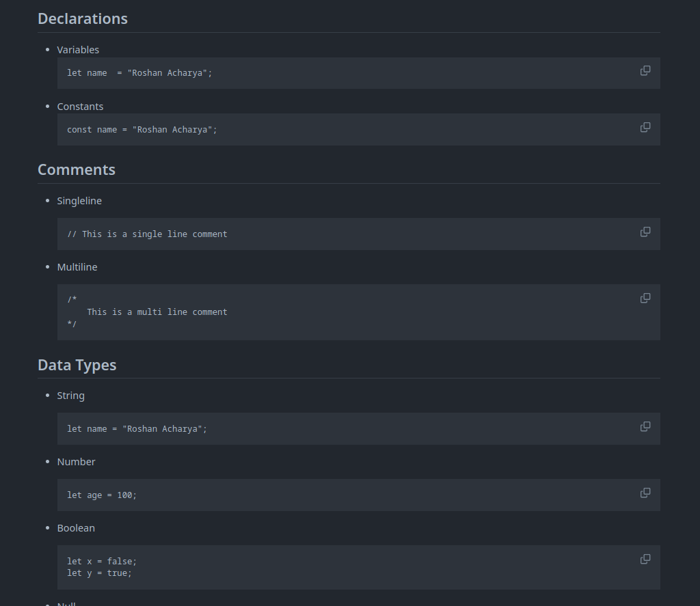Click the Null item at the bottom
Viewport: 700px width, 606px height.
(x=66, y=603)
